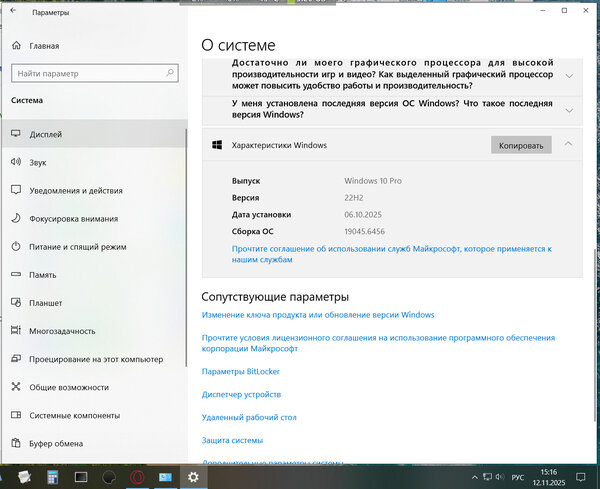Click the 22H2 version value

point(354,198)
